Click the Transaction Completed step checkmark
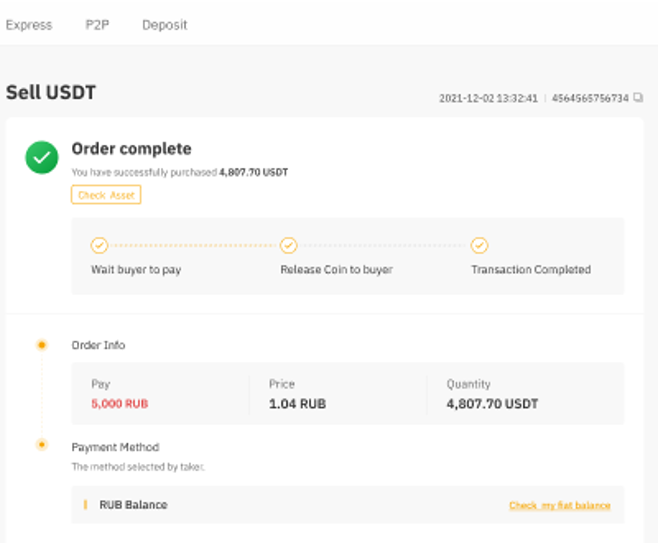Viewport: 663px width, 543px height. tap(479, 245)
